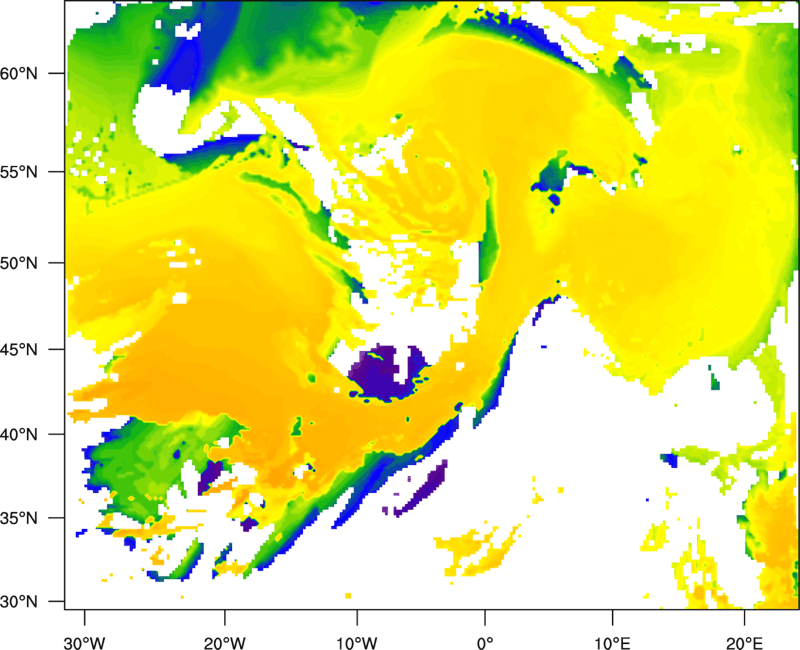Click the 35°N latitude axis label

(19, 518)
